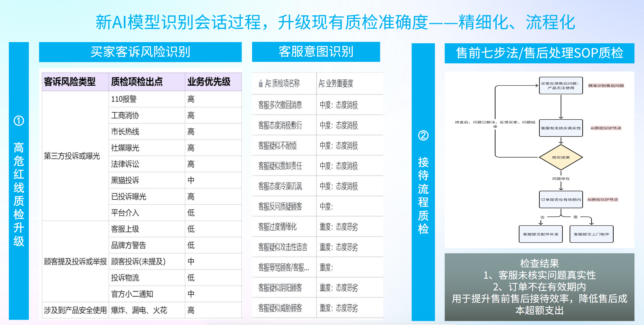This screenshot has height=325, width=644.
Task: Click the 问题存在 connector label
Action: pyautogui.click(x=561, y=179)
